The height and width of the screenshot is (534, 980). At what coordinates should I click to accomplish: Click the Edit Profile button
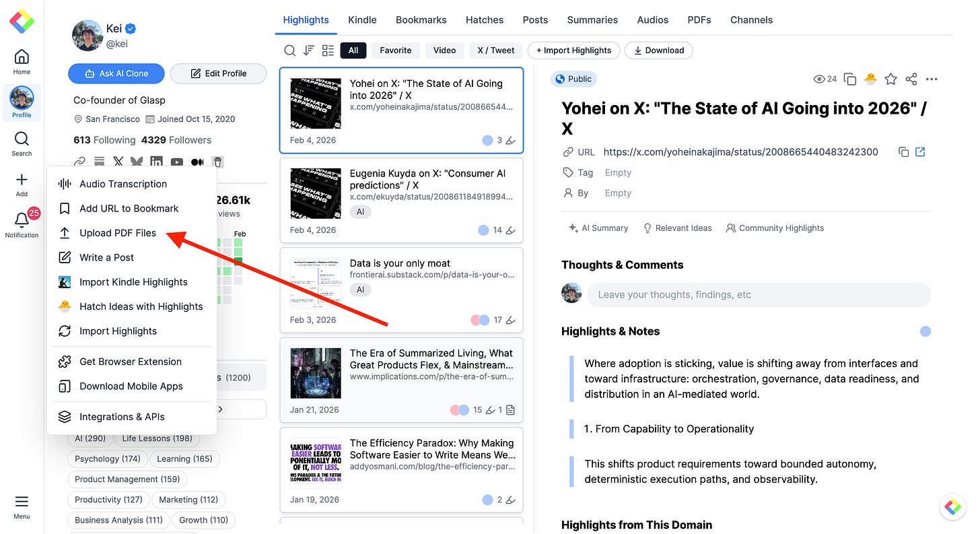point(218,73)
